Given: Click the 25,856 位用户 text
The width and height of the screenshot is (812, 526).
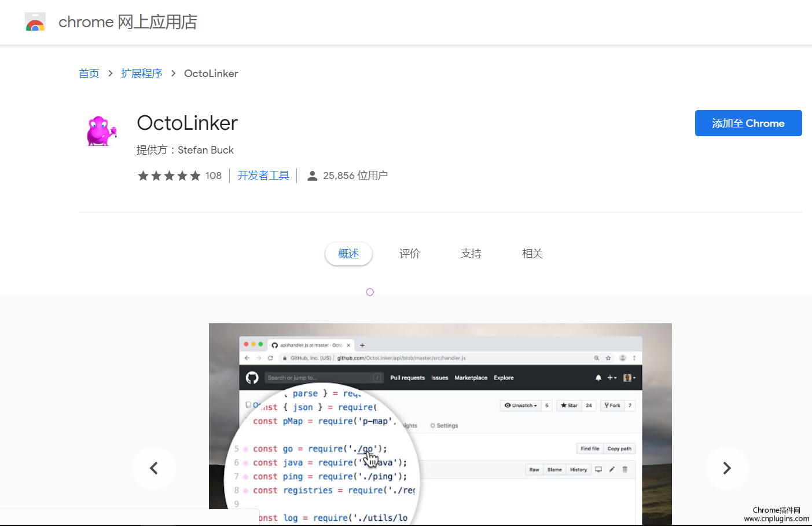Looking at the screenshot, I should click(x=355, y=176).
